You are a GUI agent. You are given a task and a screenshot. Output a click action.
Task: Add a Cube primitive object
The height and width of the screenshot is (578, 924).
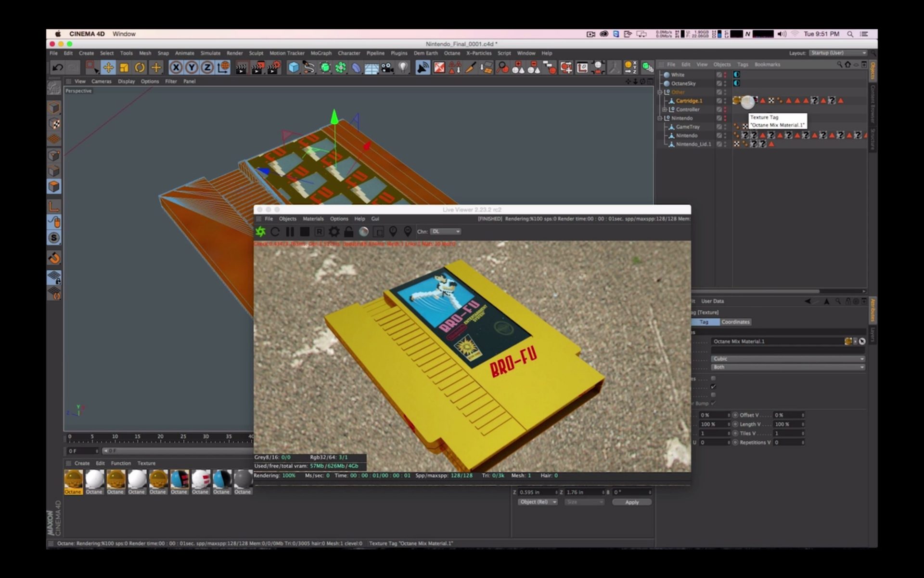click(293, 67)
